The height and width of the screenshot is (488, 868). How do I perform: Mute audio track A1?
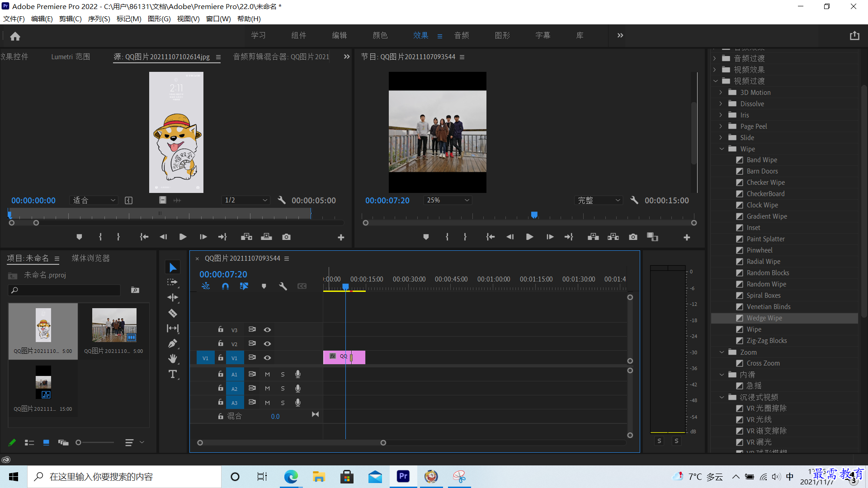267,375
